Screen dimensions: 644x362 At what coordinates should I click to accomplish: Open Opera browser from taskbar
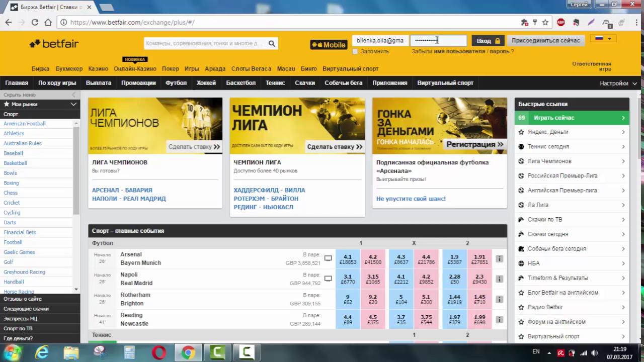tap(159, 352)
